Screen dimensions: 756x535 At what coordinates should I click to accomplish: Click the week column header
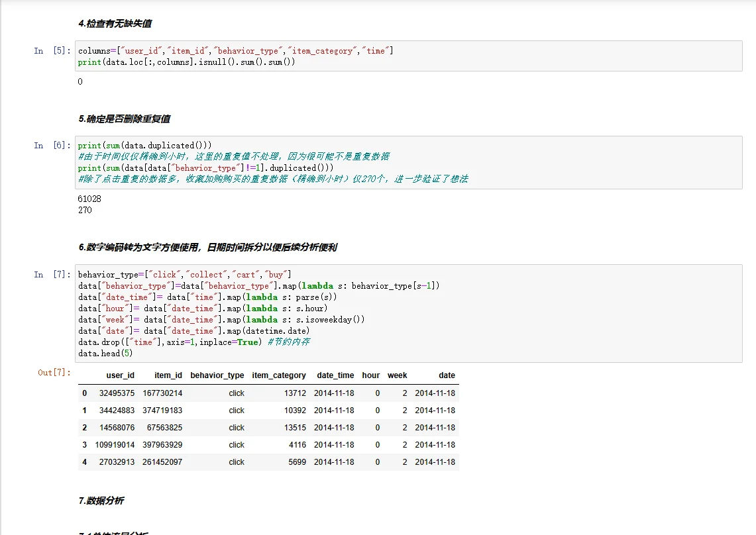click(x=398, y=375)
